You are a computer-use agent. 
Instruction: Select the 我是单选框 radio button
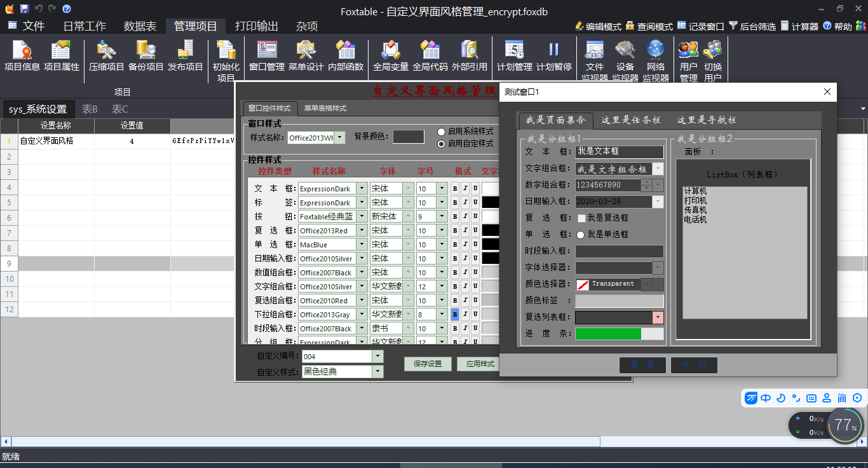580,235
